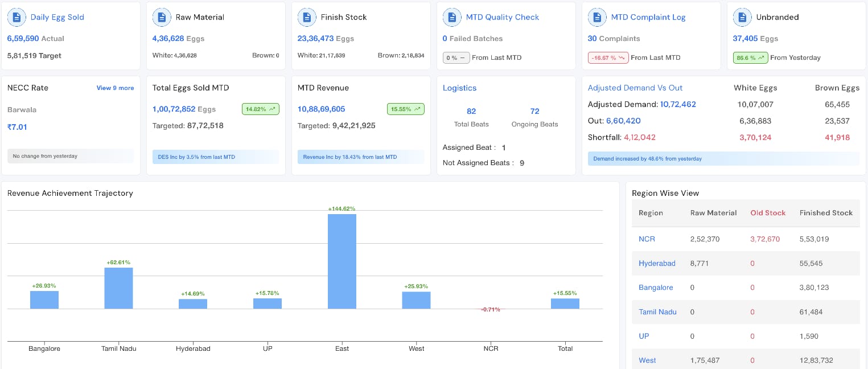Click the Finish Stock document icon
The width and height of the screenshot is (868, 369).
pos(307,17)
